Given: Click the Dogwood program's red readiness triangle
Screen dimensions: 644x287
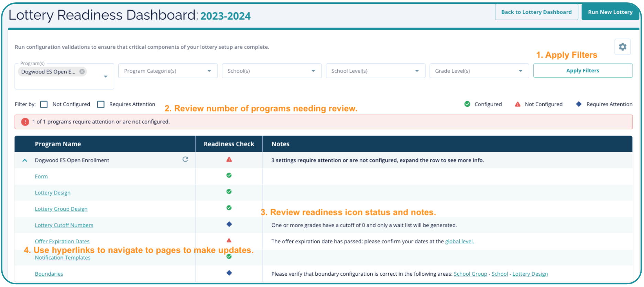Looking at the screenshot, I should pyautogui.click(x=229, y=160).
